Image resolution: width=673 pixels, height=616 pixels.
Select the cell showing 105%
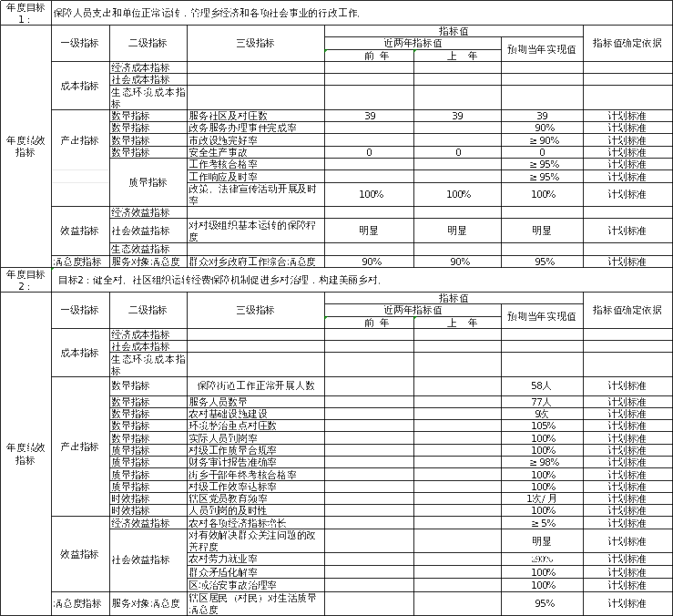(x=543, y=426)
